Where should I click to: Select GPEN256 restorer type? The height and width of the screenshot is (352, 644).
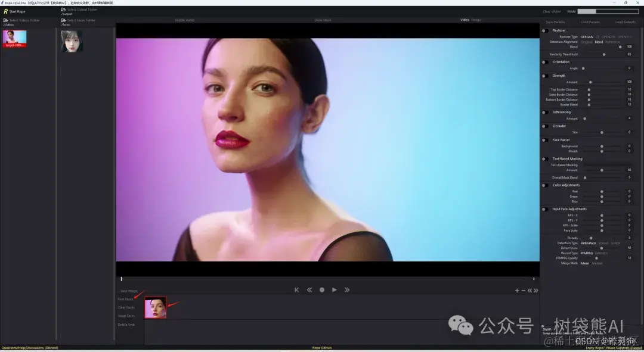point(609,37)
